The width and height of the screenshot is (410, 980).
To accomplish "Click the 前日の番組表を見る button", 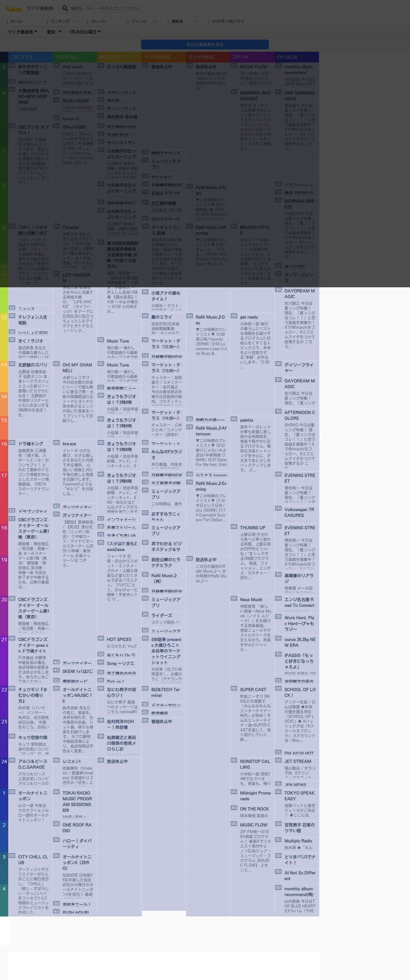I will coord(205,44).
